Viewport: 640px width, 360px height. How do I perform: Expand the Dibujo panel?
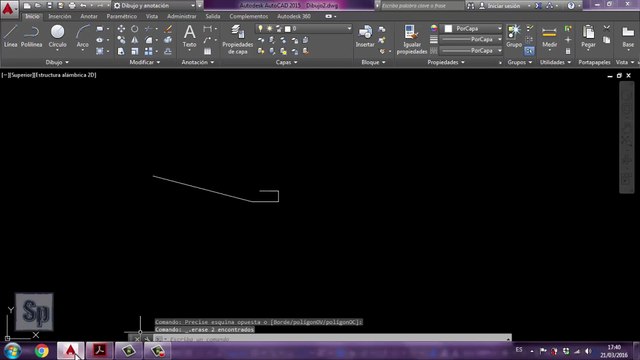tap(57, 62)
